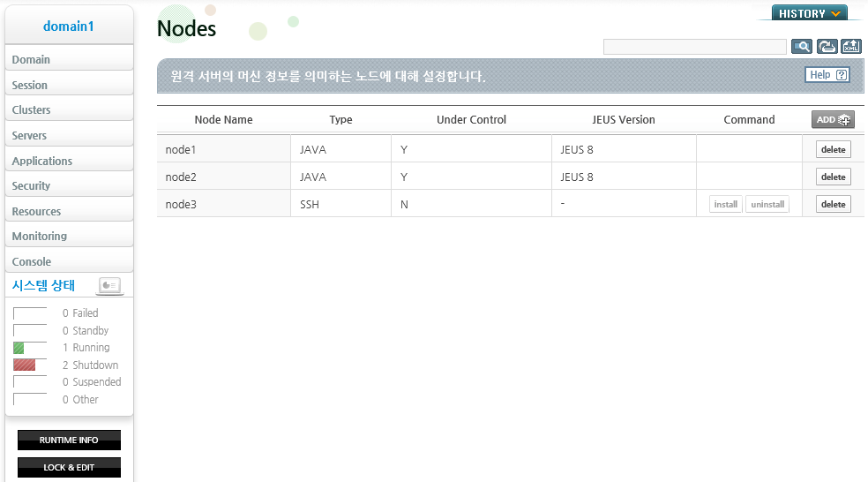Delete node3
This screenshot has height=482, width=868.
[833, 205]
